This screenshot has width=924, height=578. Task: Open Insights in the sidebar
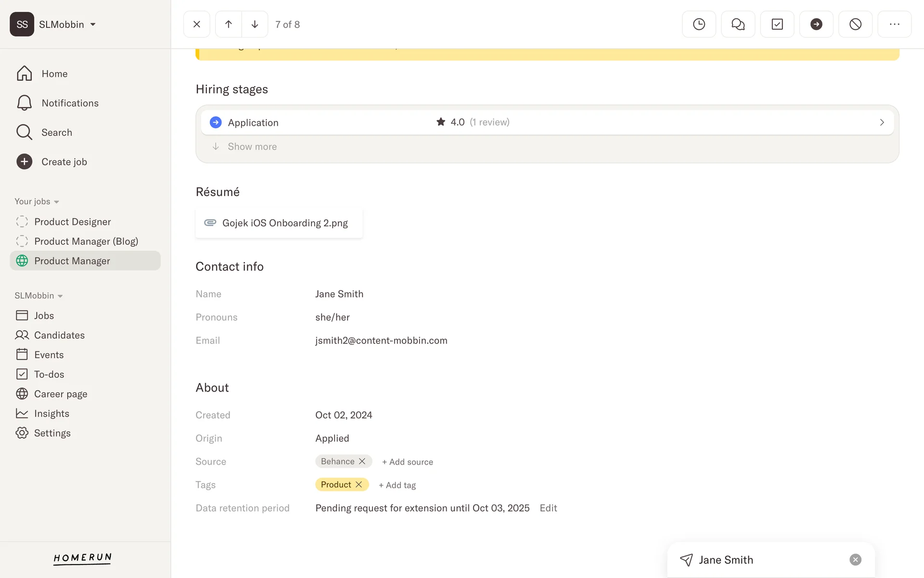click(x=51, y=413)
